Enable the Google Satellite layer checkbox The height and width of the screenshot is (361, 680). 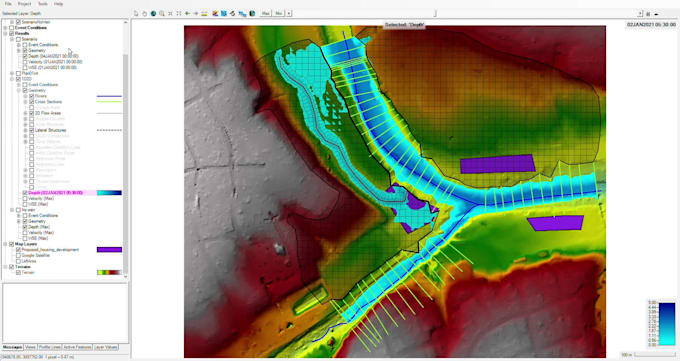click(x=18, y=255)
